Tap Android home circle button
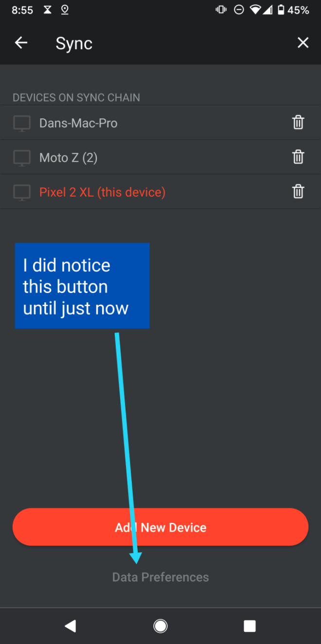Viewport: 321px width, 644px height. (x=160, y=626)
